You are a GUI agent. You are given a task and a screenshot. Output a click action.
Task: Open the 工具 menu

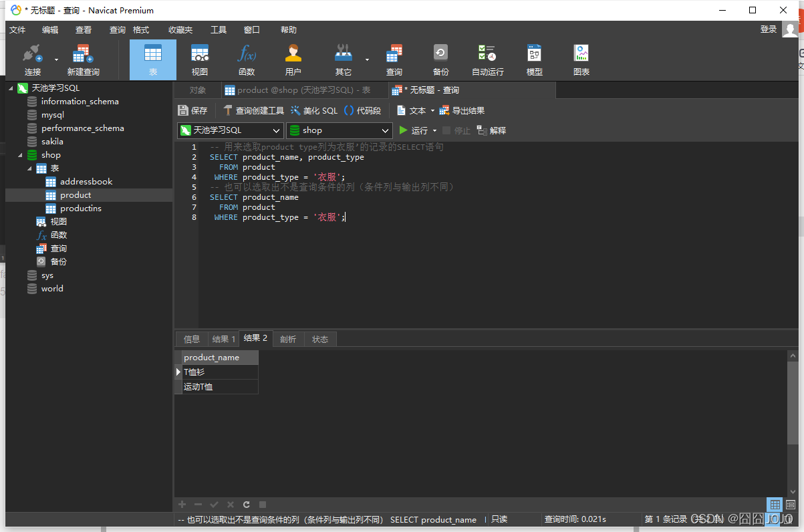(219, 30)
